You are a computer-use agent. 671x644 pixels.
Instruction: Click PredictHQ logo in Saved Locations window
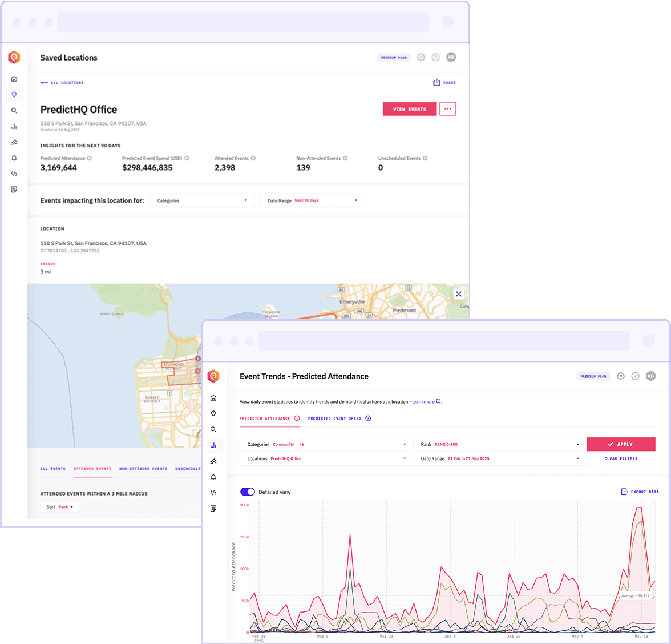coord(14,57)
